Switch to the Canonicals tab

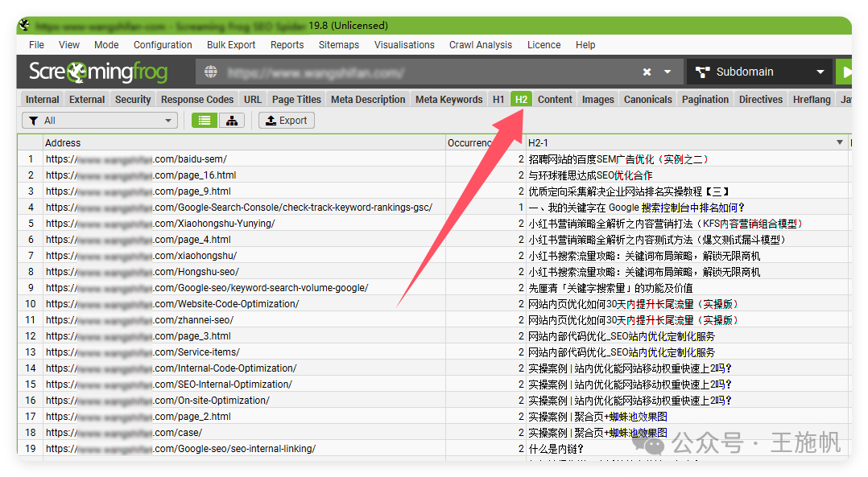click(x=647, y=100)
